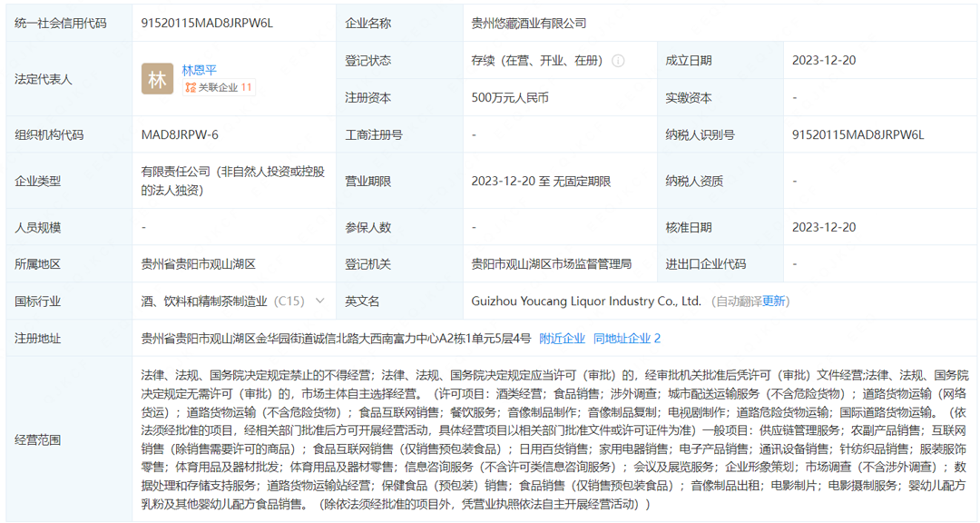Click company type 有限责任公司 text

pyautogui.click(x=232, y=181)
